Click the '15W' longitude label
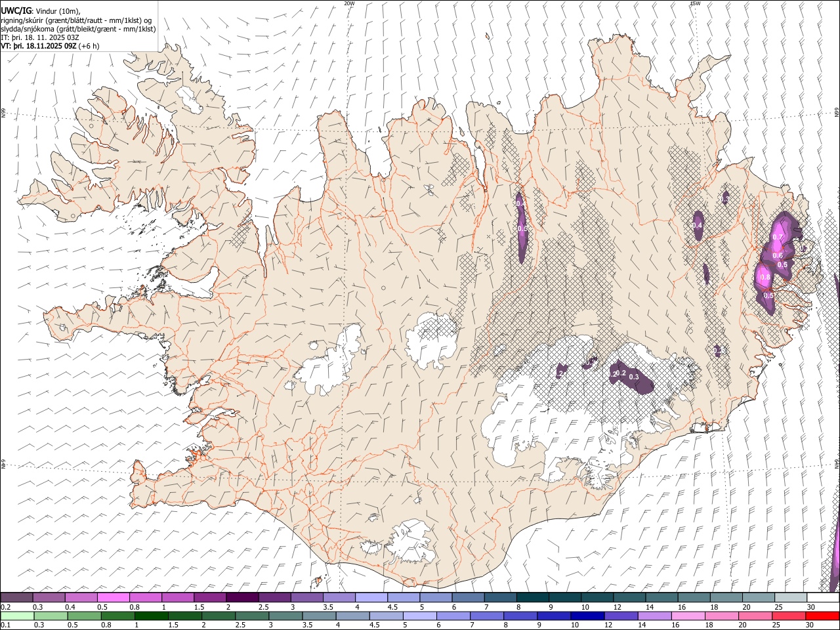Viewport: 840px width, 630px height. click(695, 3)
